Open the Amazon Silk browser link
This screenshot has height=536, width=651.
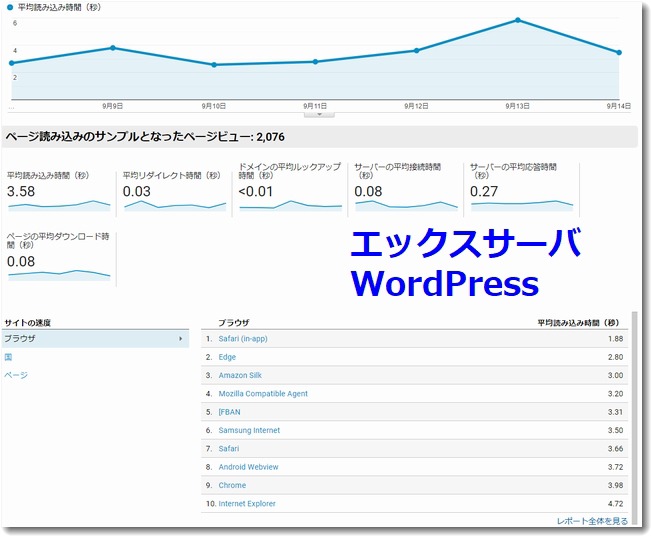click(x=240, y=375)
